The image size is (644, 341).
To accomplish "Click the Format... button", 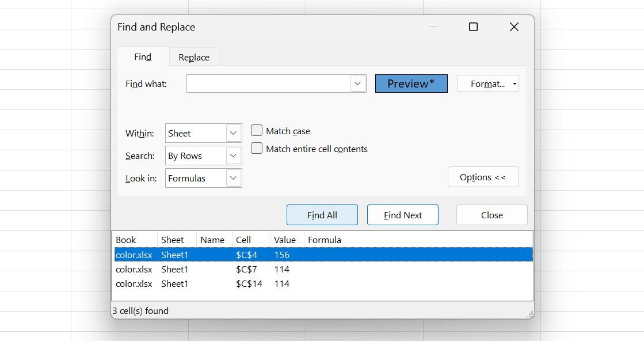I will point(487,83).
